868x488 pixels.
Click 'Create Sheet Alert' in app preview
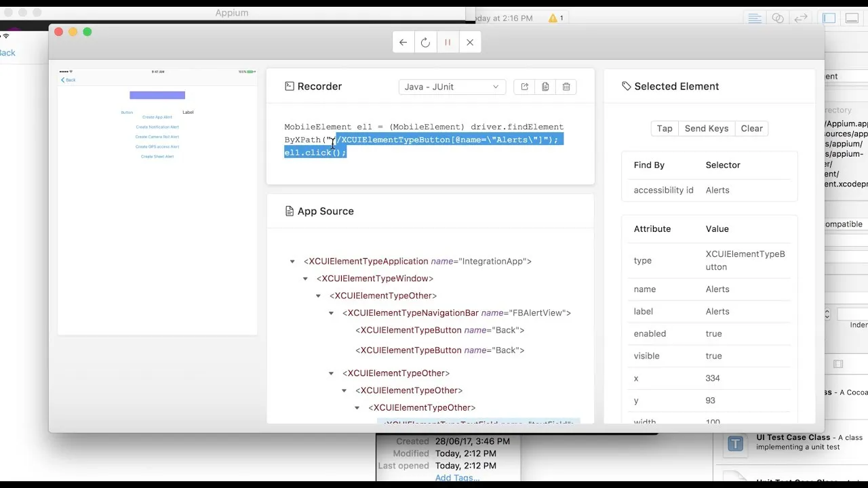[157, 157]
